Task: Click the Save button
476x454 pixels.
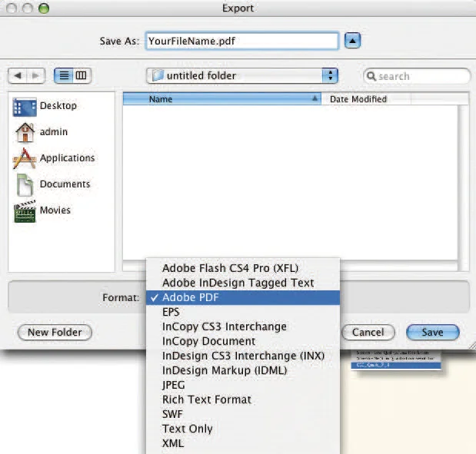Action: (433, 333)
